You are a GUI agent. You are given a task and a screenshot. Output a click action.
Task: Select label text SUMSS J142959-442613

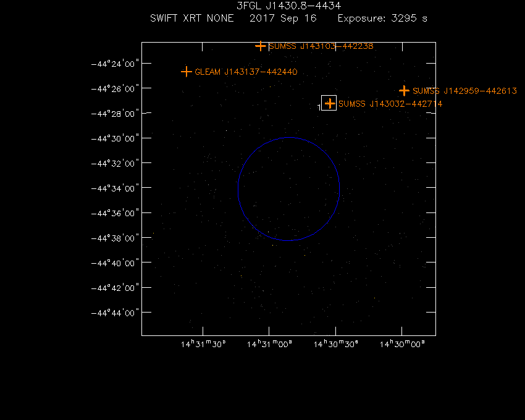(464, 91)
